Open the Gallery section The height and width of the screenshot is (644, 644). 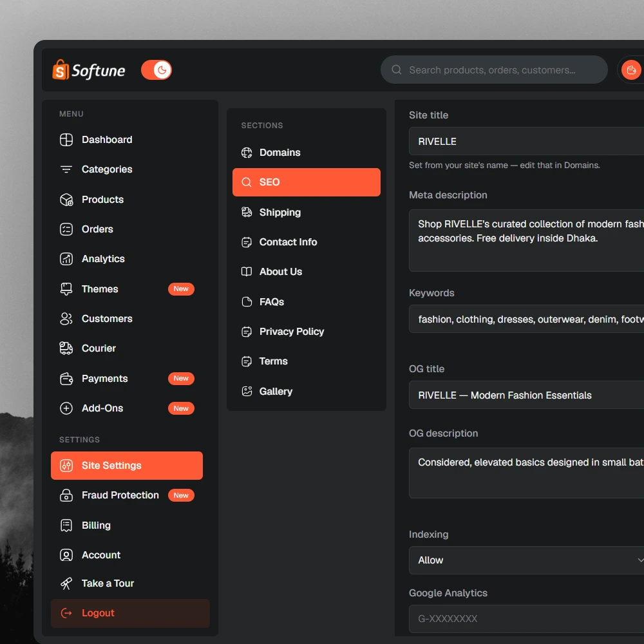tap(307, 392)
